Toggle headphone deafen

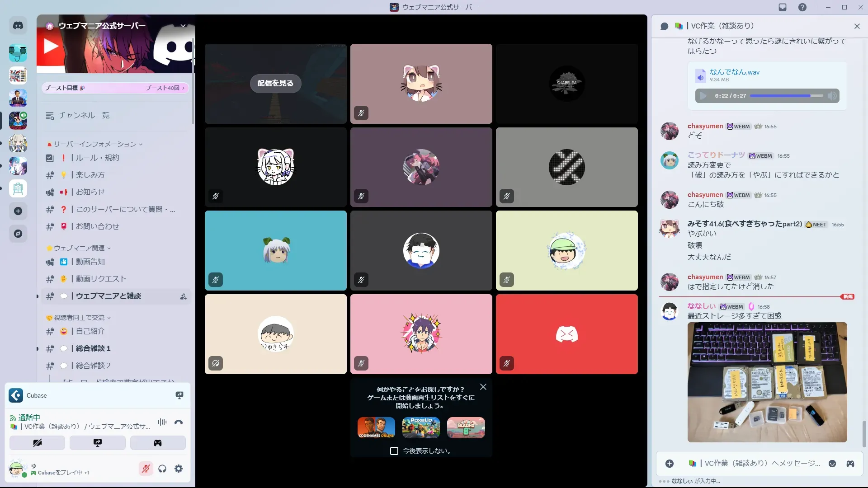(x=162, y=469)
